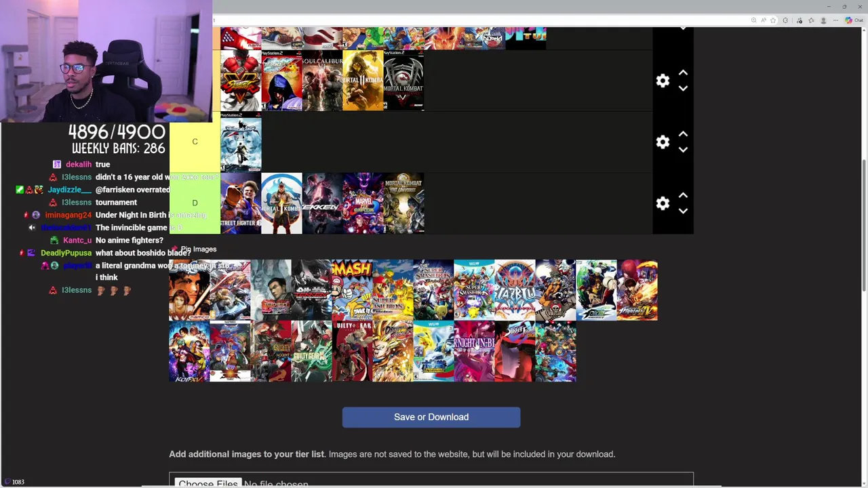Pick the Pokken Tournament Wii U cover
Screen dimensions: 868x488
(x=433, y=351)
